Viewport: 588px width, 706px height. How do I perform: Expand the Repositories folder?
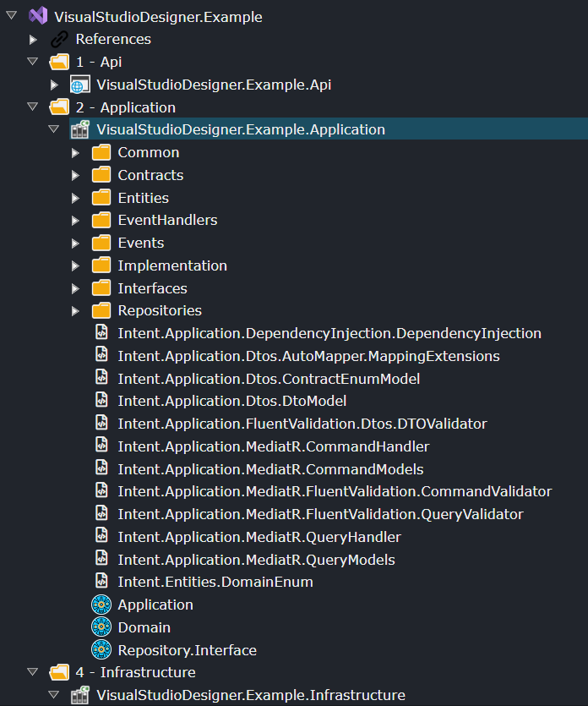point(75,311)
